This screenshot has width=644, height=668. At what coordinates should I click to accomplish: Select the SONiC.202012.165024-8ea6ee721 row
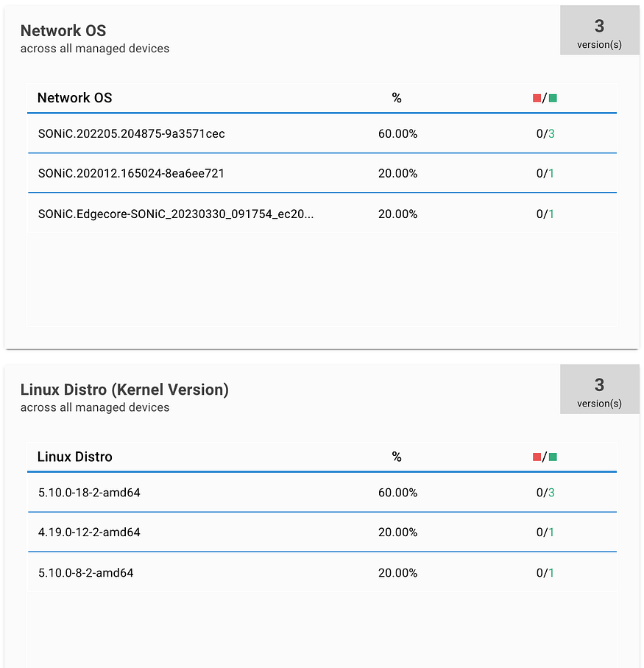[x=322, y=173]
